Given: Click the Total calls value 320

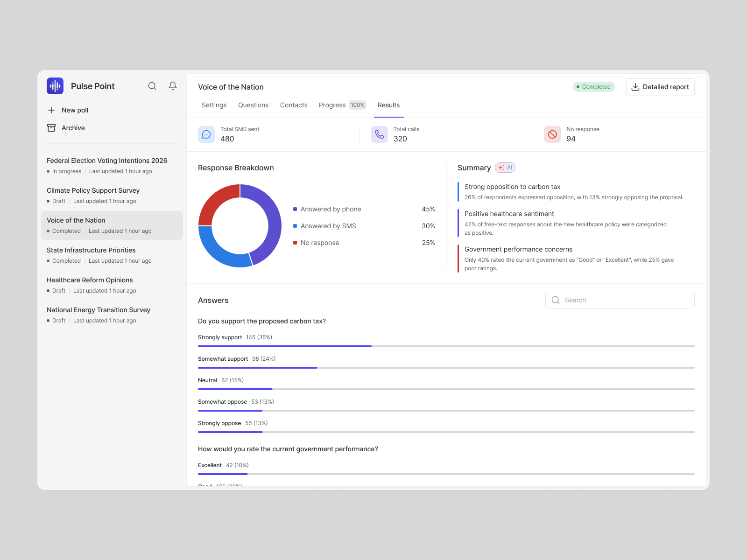Looking at the screenshot, I should point(400,139).
